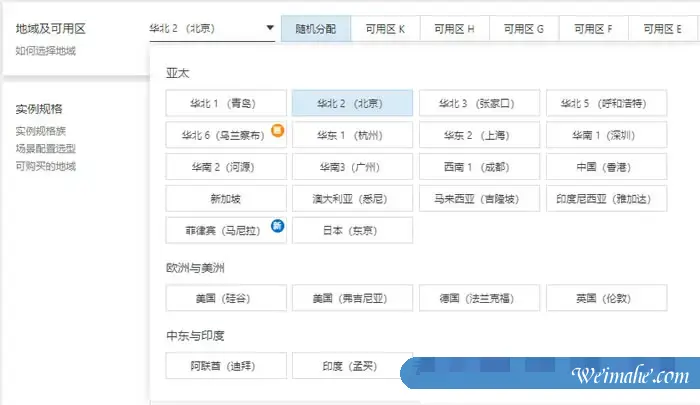
Task: Choose region 华南3（广州）
Action: click(352, 167)
